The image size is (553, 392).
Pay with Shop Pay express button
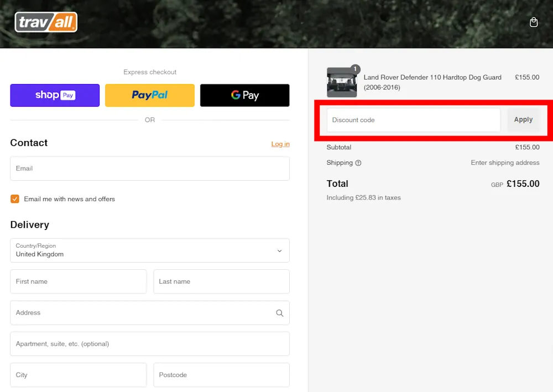[x=55, y=95]
